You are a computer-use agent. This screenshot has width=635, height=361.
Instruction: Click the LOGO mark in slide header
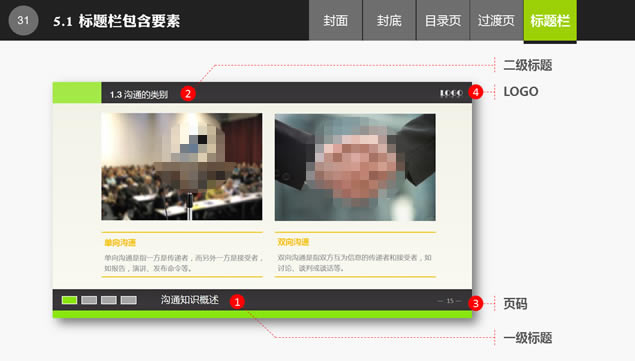click(451, 93)
